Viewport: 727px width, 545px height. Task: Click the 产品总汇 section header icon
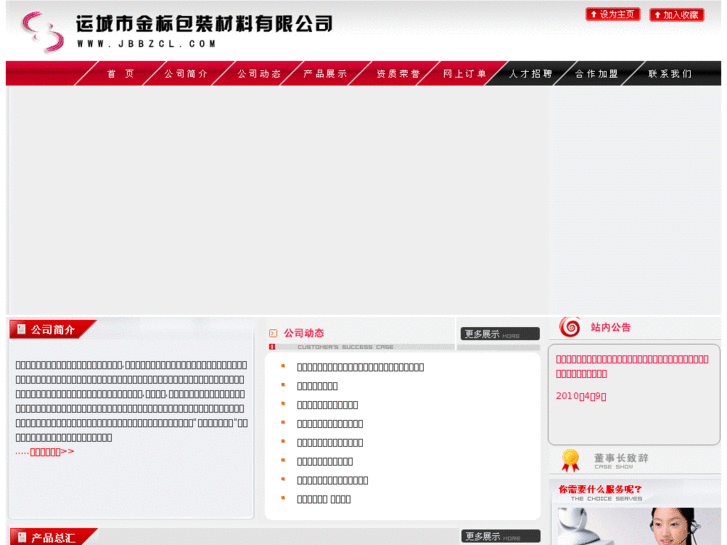[x=21, y=538]
